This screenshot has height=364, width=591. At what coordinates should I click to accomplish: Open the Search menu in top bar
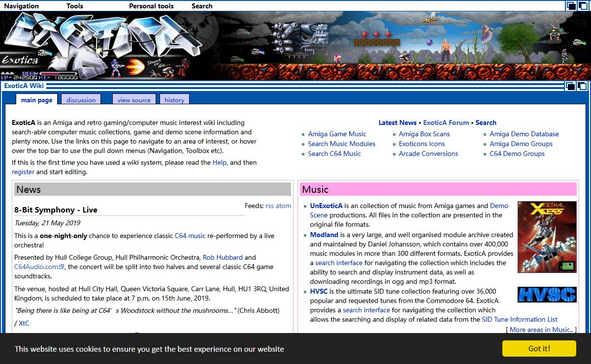click(x=202, y=6)
